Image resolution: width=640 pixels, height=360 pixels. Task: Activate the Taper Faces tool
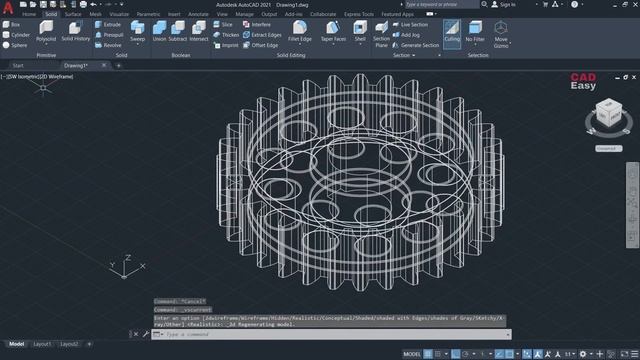point(333,31)
